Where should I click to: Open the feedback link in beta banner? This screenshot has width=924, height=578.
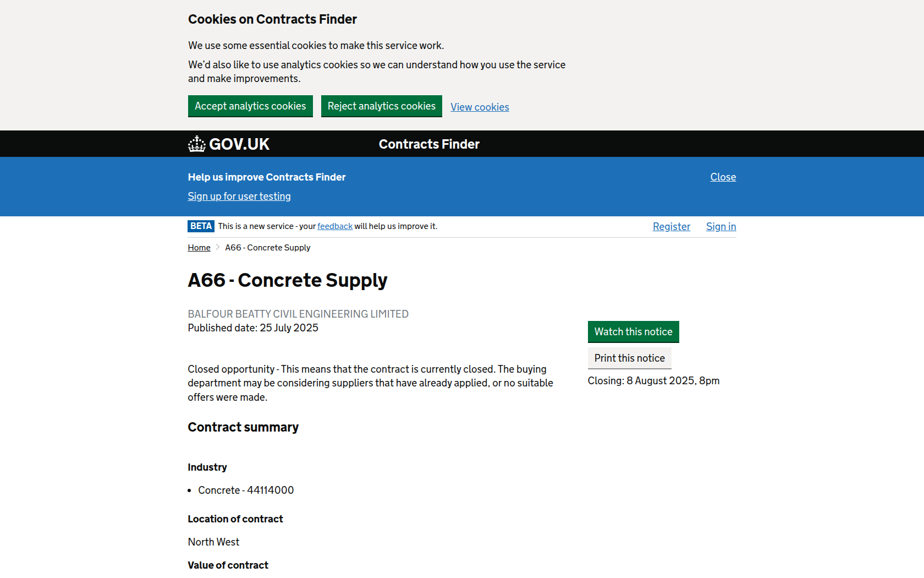[335, 226]
